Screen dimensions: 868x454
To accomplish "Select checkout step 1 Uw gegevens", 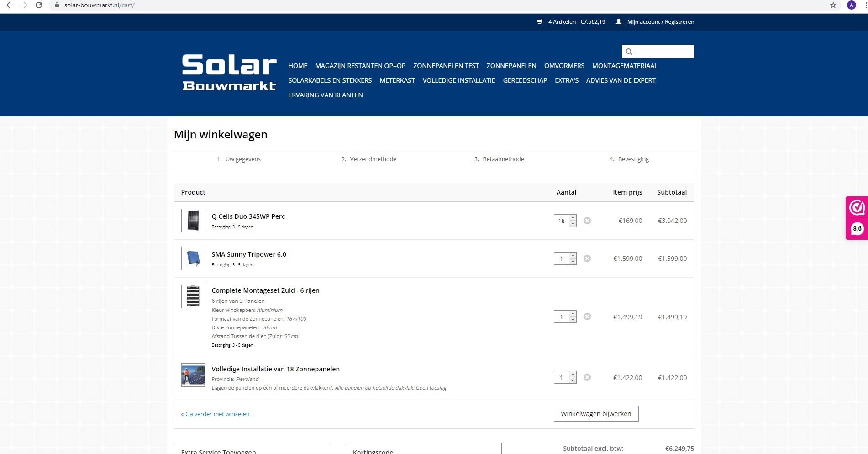I will click(239, 159).
